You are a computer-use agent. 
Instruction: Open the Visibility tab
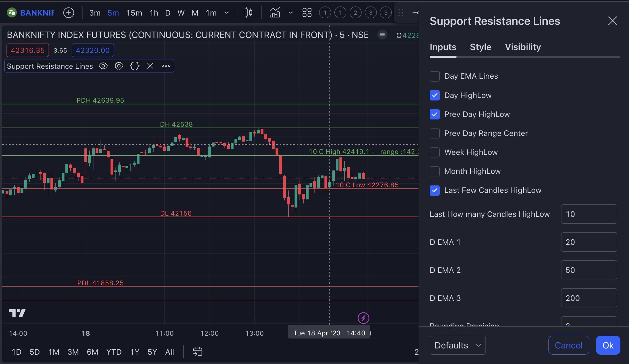523,47
